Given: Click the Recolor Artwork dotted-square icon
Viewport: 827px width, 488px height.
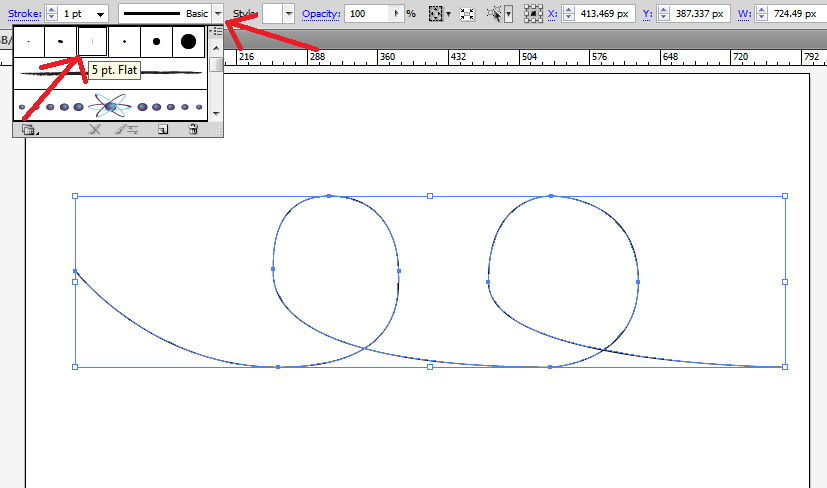Looking at the screenshot, I should point(436,14).
